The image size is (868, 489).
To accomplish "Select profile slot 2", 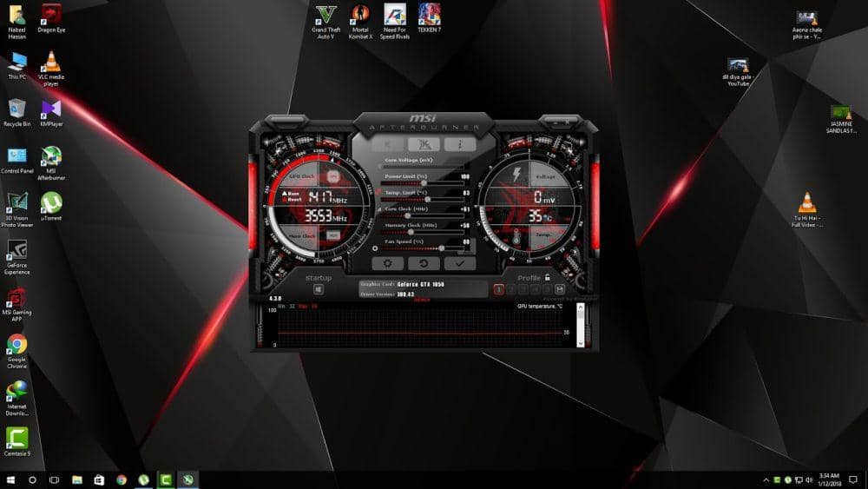I will tap(511, 289).
